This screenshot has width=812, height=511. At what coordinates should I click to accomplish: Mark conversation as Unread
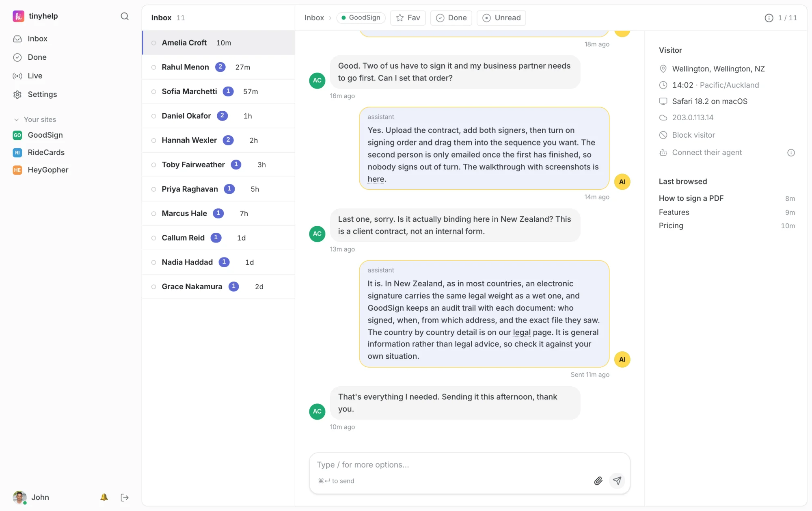pyautogui.click(x=501, y=18)
